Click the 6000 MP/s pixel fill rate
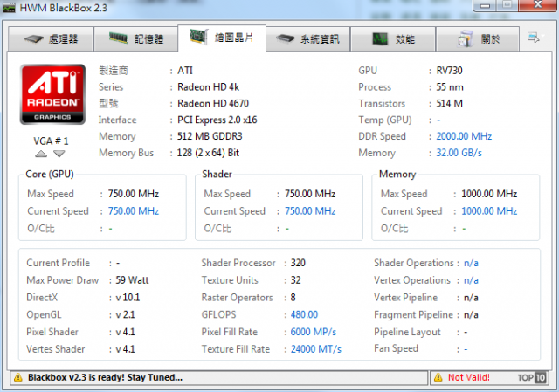 tap(314, 332)
